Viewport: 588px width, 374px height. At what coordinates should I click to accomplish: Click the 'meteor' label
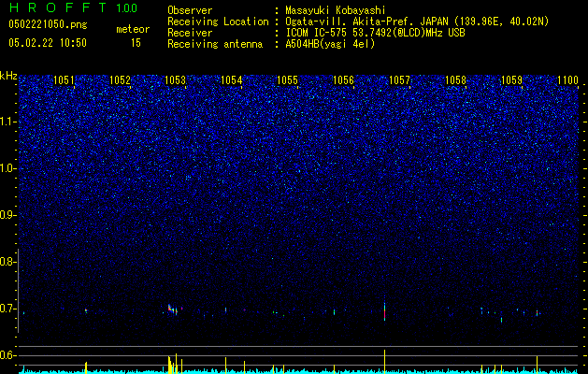(133, 29)
